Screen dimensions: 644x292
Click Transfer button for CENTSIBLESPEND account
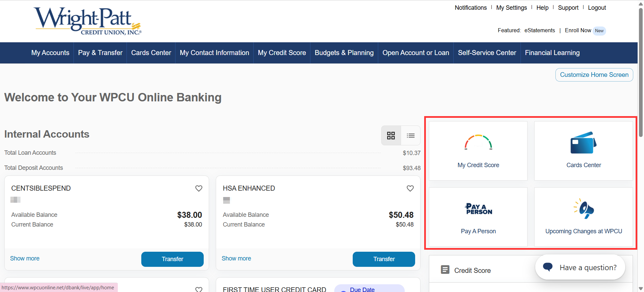coord(172,259)
